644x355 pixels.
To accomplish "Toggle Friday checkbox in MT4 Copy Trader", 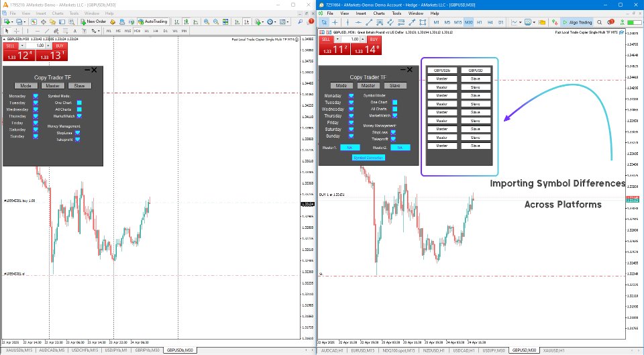I will (x=36, y=123).
